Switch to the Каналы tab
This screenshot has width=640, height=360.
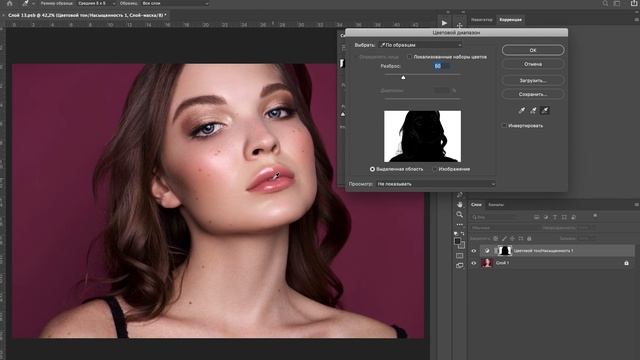click(496, 205)
